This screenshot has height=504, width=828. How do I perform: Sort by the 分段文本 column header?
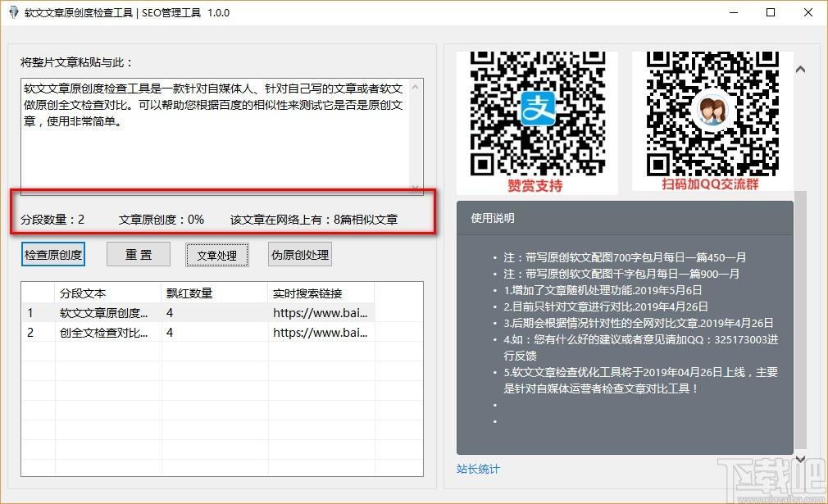pos(108,293)
